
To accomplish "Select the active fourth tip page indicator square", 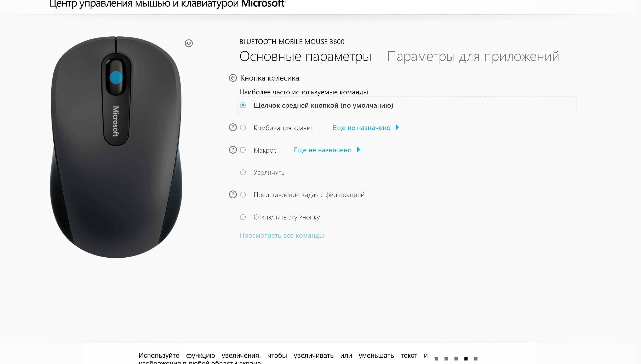I will pyautogui.click(x=466, y=359).
